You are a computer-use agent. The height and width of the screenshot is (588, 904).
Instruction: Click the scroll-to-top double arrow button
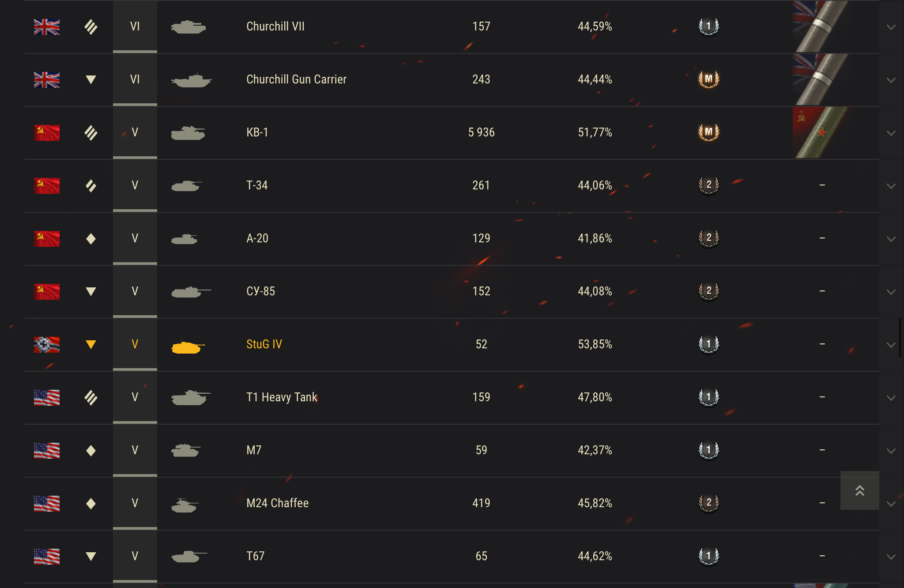pos(859,490)
